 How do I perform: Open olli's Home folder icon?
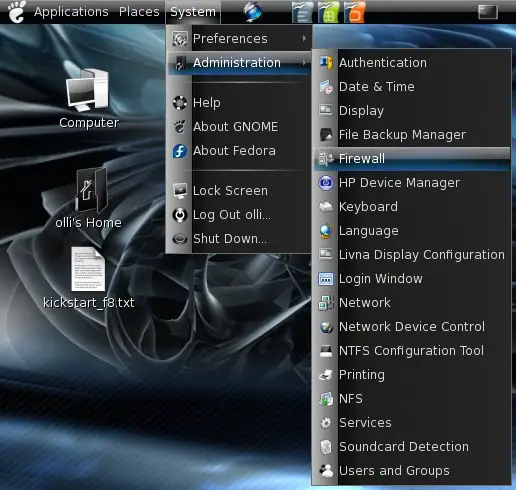[92, 190]
